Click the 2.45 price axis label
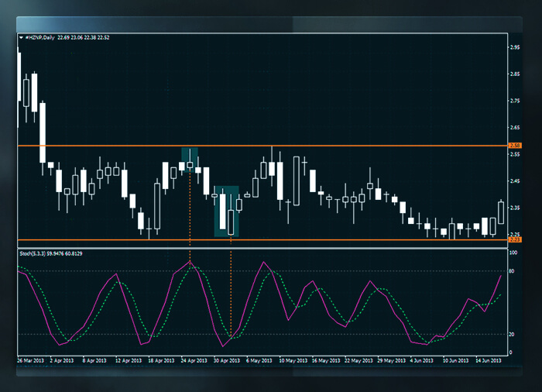Image resolution: width=542 pixels, height=392 pixels. tap(514, 181)
